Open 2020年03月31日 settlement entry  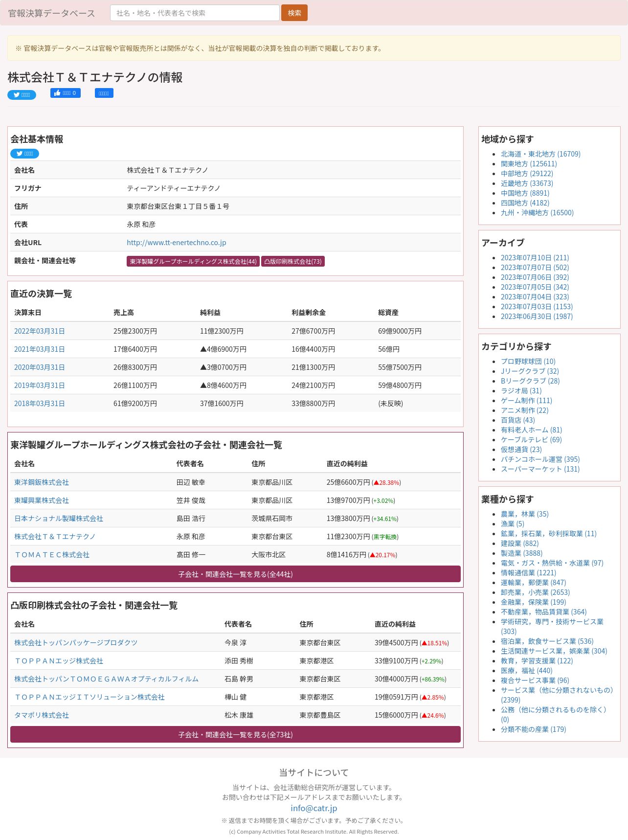39,367
